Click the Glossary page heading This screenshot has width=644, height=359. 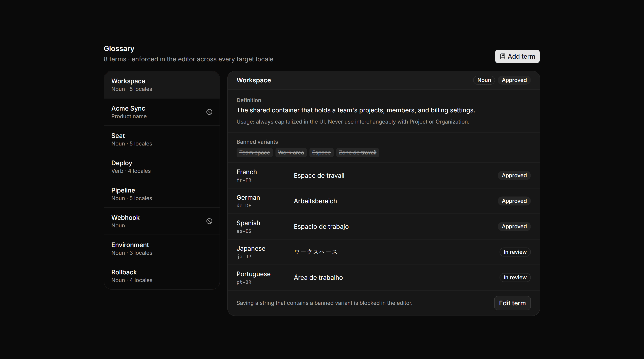[x=119, y=49]
